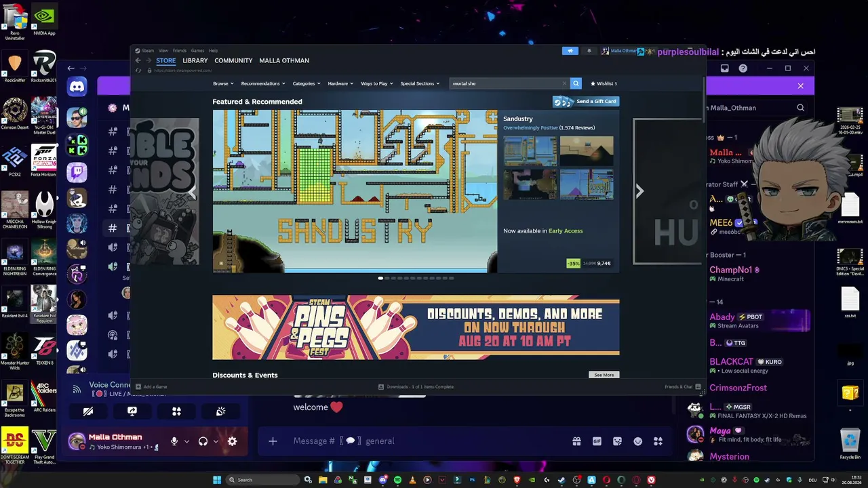This screenshot has width=868, height=488.
Task: Click the plus attachment button in message bar
Action: [x=273, y=441]
